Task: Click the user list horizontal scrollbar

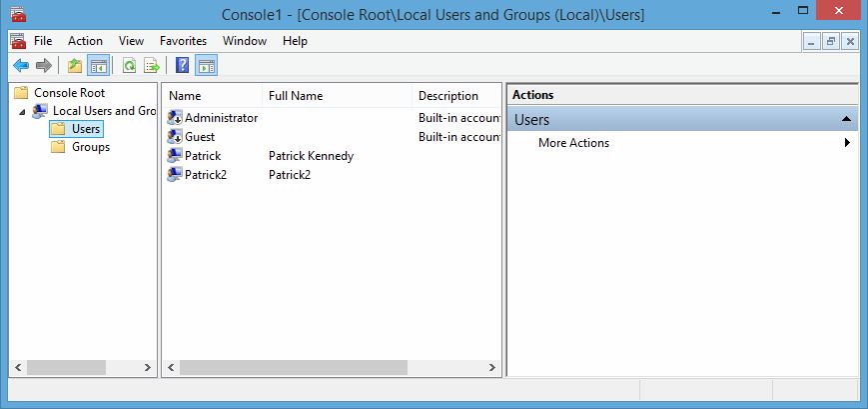Action: click(x=290, y=367)
